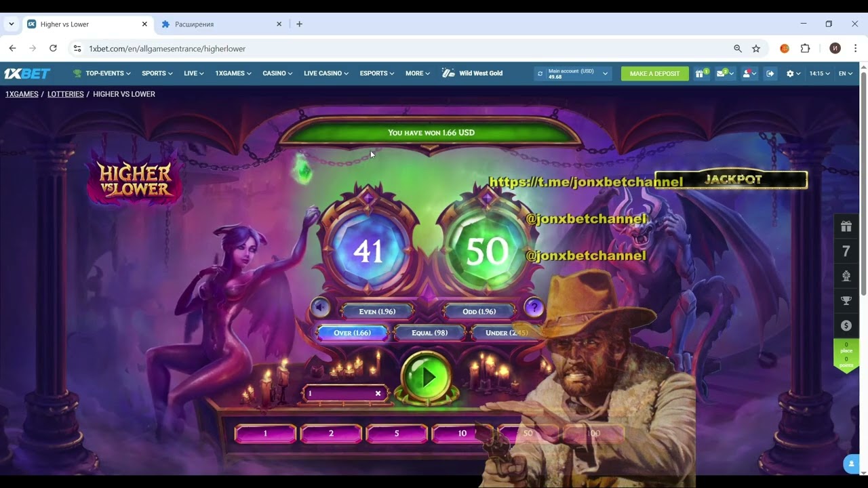Click Make a Deposit button
868x488 pixels.
pos(654,73)
